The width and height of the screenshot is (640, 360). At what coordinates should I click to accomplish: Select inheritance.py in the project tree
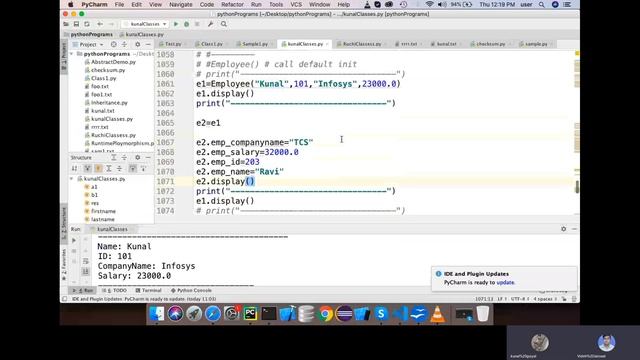point(109,102)
